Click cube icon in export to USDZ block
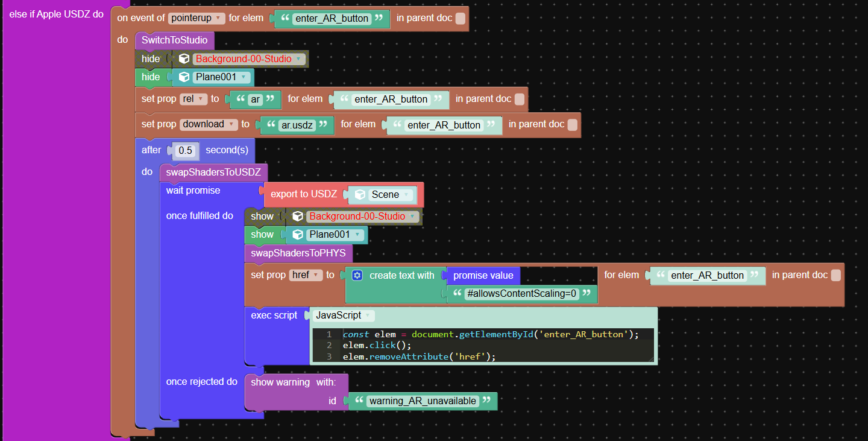The height and width of the screenshot is (441, 868). pyautogui.click(x=360, y=194)
